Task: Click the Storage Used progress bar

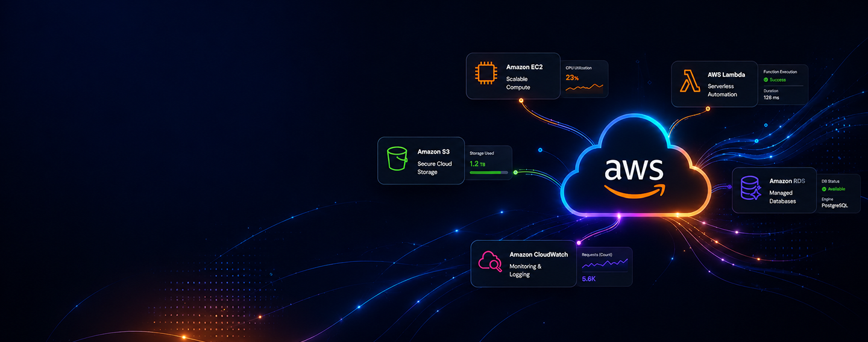Action: coord(489,172)
